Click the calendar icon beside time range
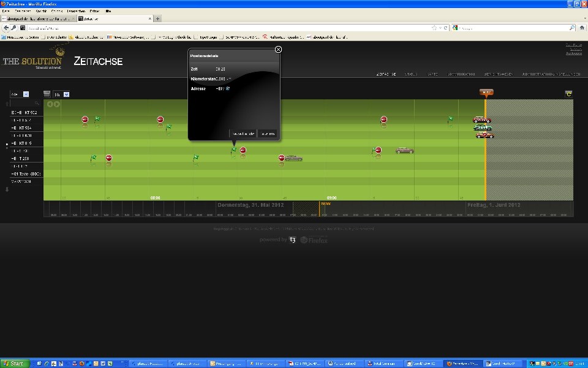 [x=47, y=94]
